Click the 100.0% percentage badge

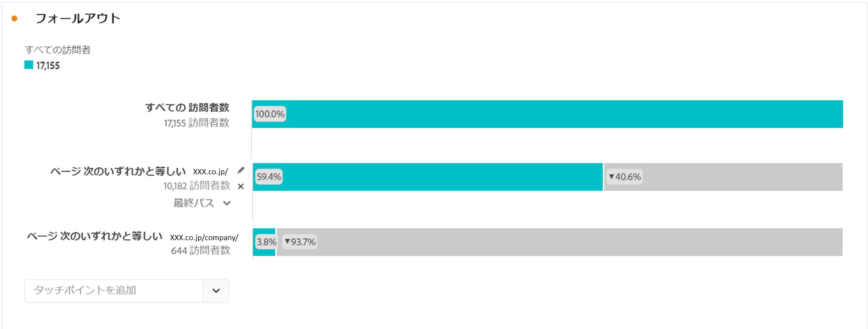pos(270,114)
